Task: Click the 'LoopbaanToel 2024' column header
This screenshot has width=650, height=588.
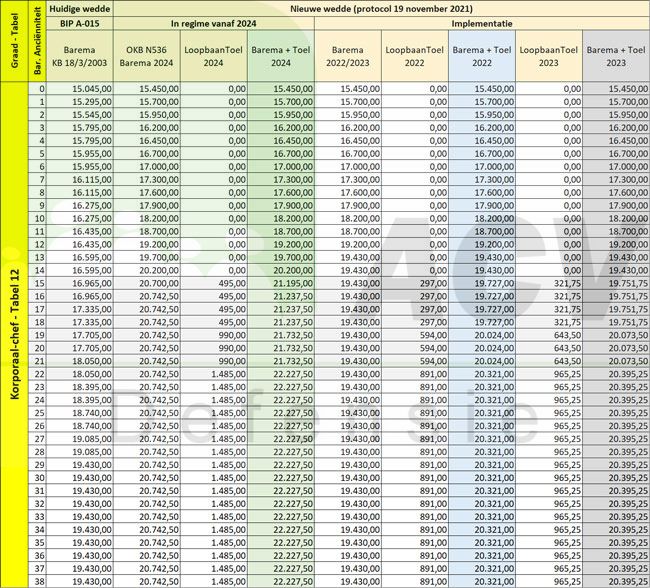Action: [x=213, y=56]
